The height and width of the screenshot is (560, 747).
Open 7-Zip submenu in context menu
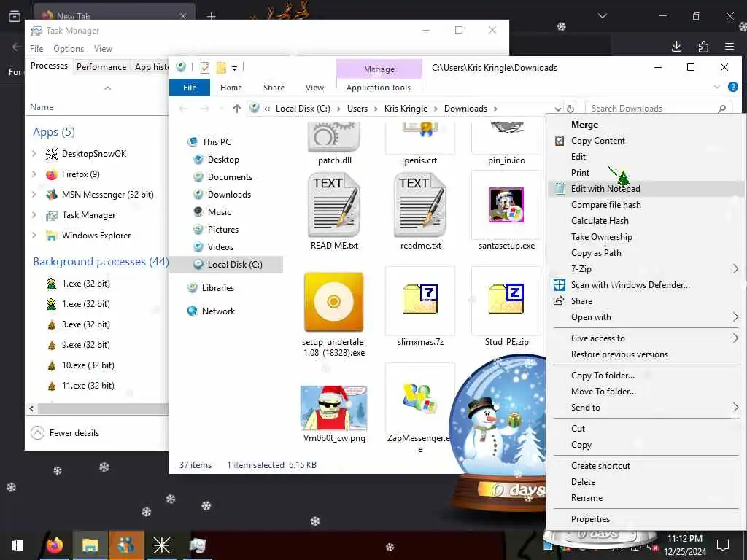(646, 268)
